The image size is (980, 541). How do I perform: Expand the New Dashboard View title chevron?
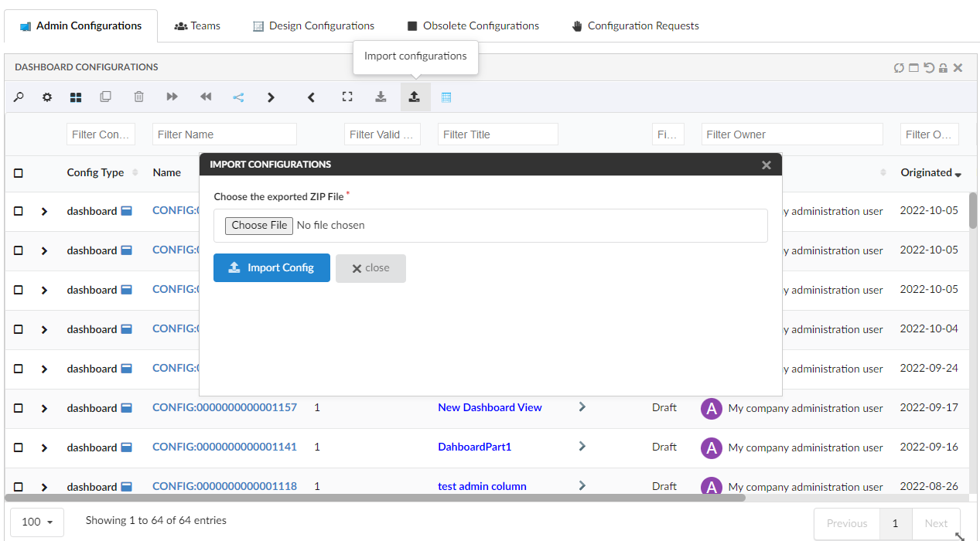coord(582,407)
